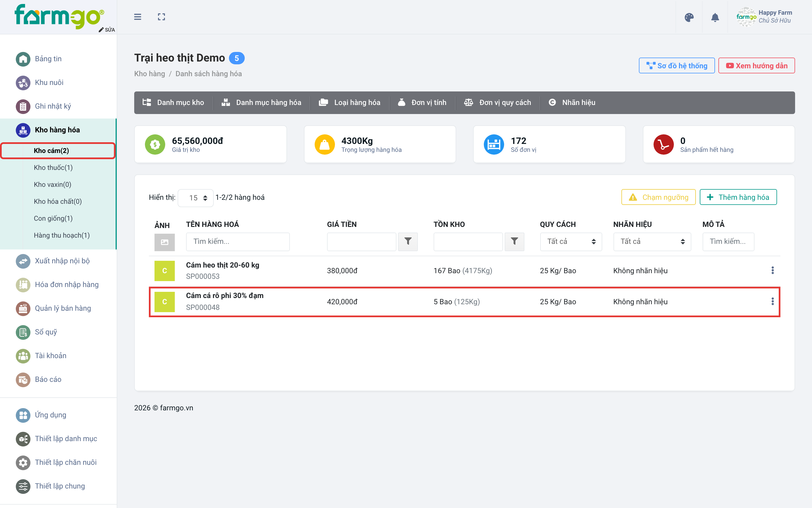The width and height of the screenshot is (812, 508).
Task: Click the SỬA pencil edit icon
Action: (x=101, y=30)
